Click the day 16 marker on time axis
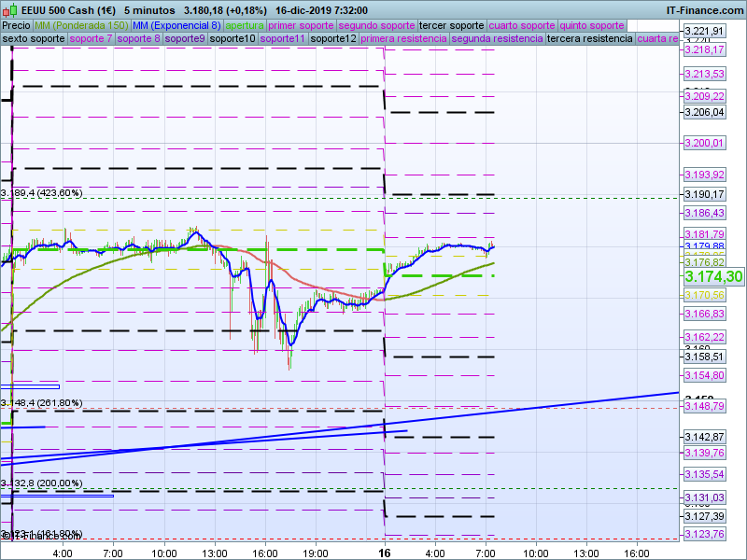This screenshot has height=560, width=747. point(384,553)
